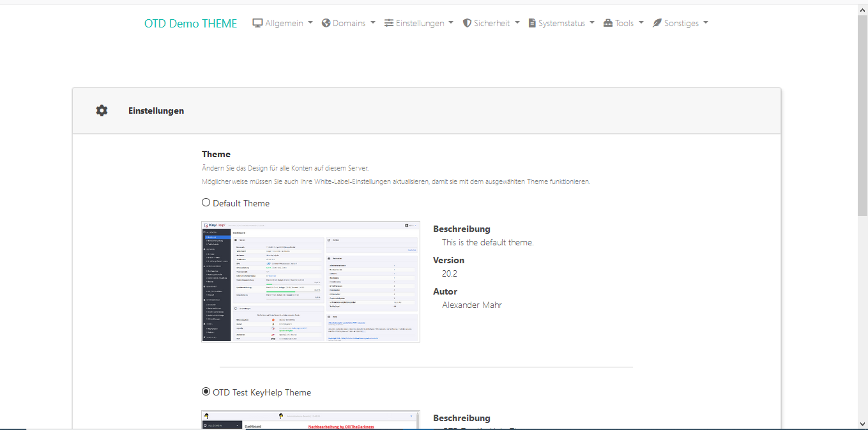Click the OTD Test theme preview thumbnail

310,419
